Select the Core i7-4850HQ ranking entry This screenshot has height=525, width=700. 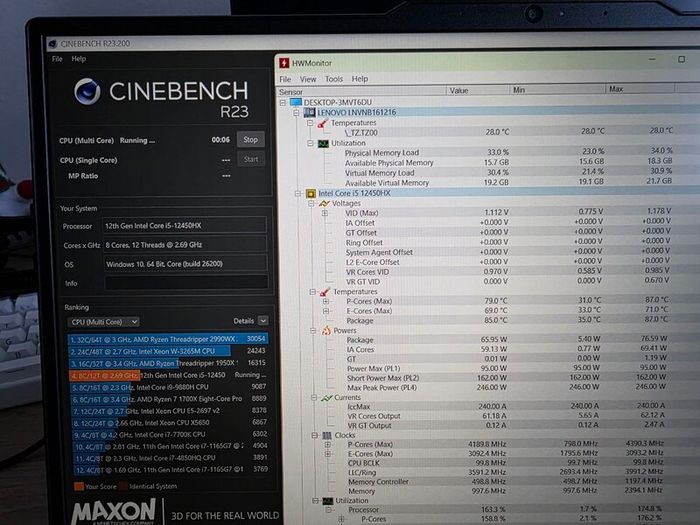coord(171,458)
